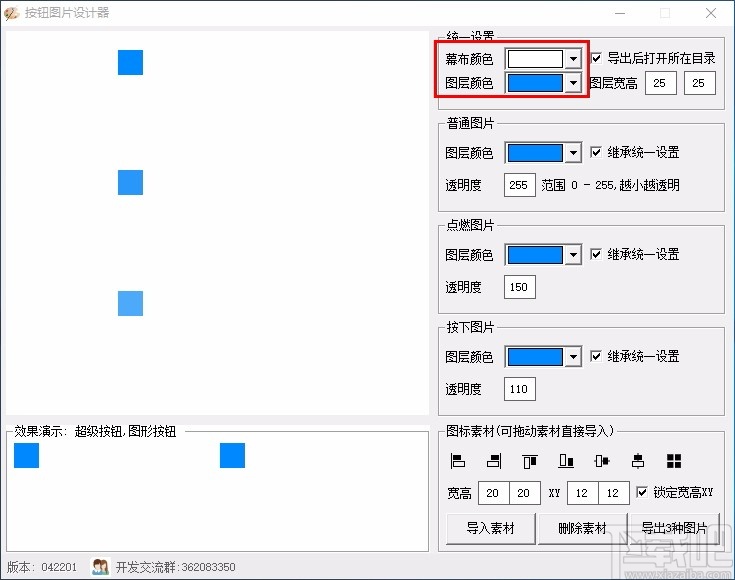Image resolution: width=735 pixels, height=580 pixels.
Task: Expand 图层颜色 dropdown arrow in 普通图片
Action: point(573,153)
